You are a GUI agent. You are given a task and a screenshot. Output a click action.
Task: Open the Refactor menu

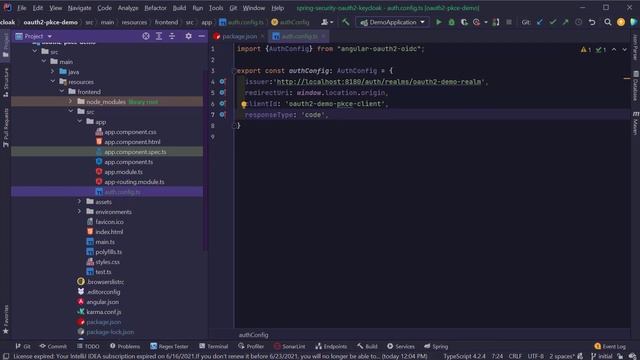156,8
